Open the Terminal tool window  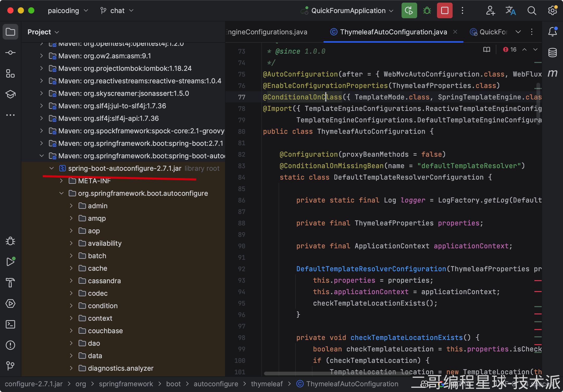(x=10, y=324)
